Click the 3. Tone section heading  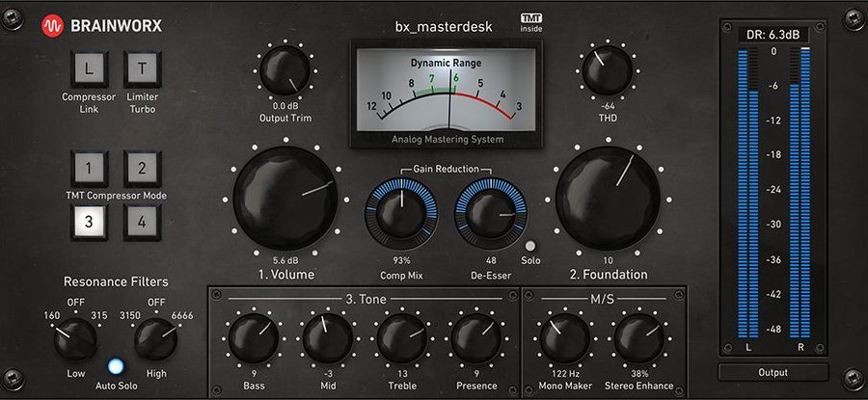[366, 300]
